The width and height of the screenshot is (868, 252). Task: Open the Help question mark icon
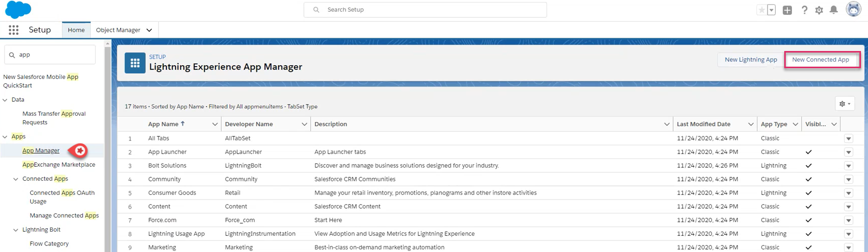pos(804,10)
